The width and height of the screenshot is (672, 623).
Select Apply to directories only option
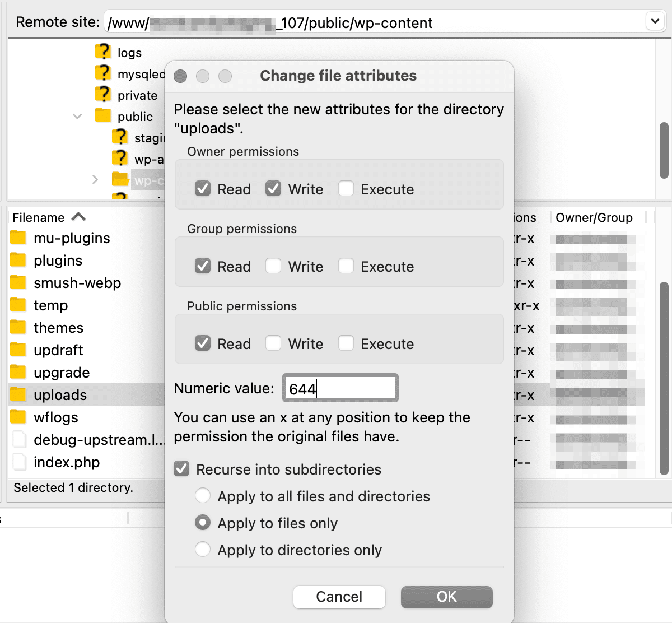coord(203,550)
